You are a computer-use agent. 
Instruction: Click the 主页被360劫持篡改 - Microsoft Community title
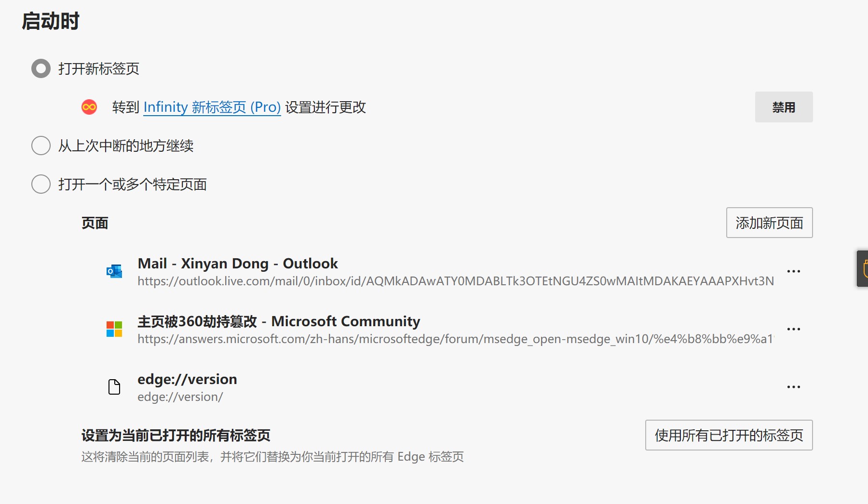tap(279, 321)
